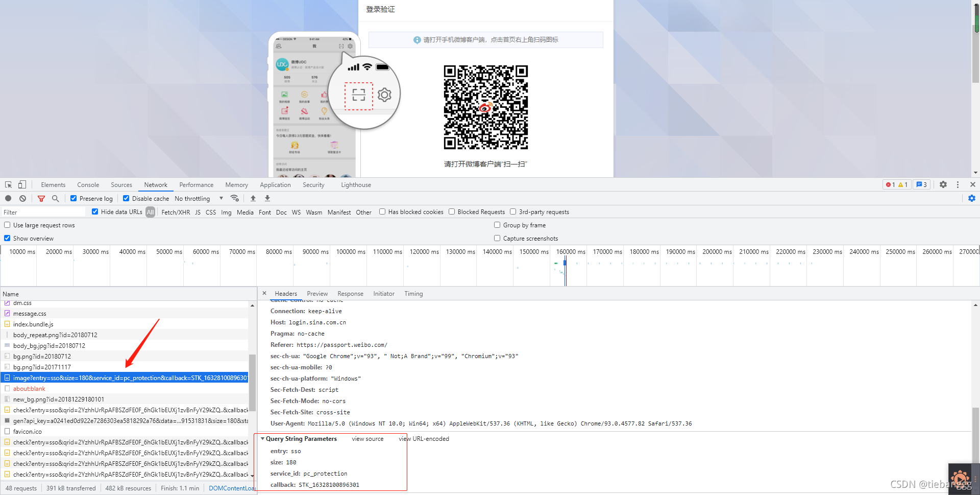The image size is (980, 495).
Task: Filter requests by CSS type
Action: click(x=211, y=212)
